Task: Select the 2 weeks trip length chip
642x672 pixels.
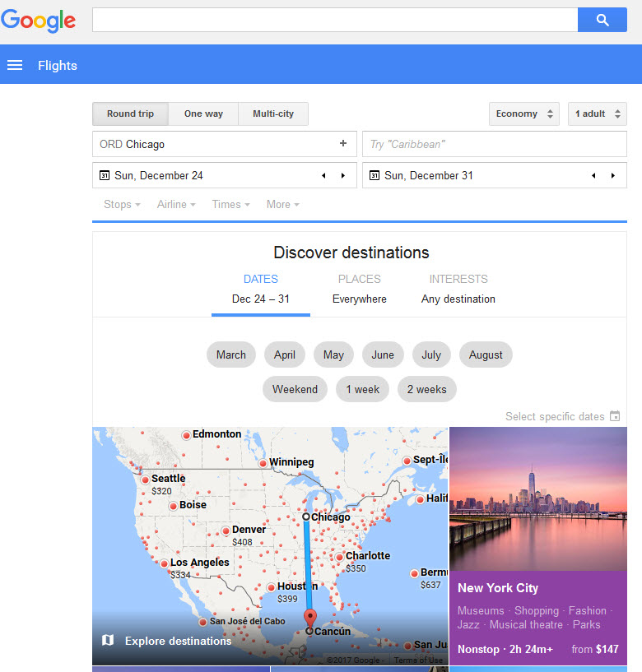Action: click(x=426, y=389)
